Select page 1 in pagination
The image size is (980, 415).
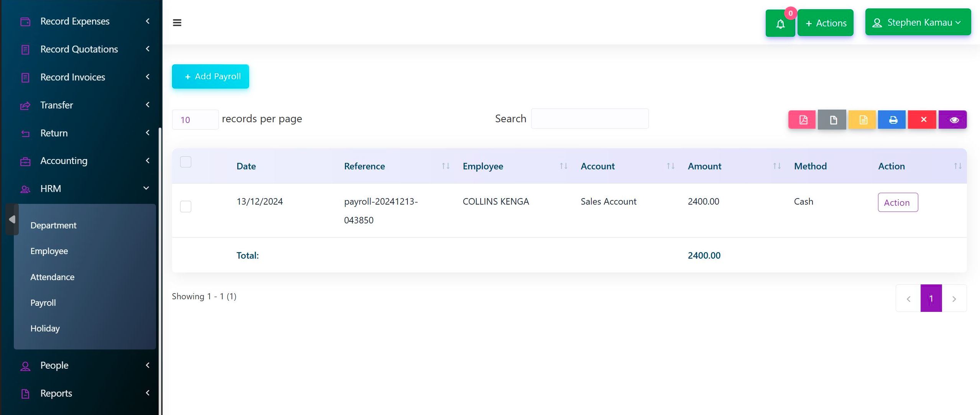[x=931, y=299]
